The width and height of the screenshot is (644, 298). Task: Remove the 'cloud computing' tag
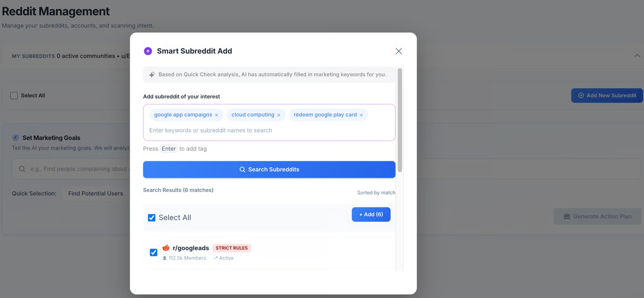point(279,115)
